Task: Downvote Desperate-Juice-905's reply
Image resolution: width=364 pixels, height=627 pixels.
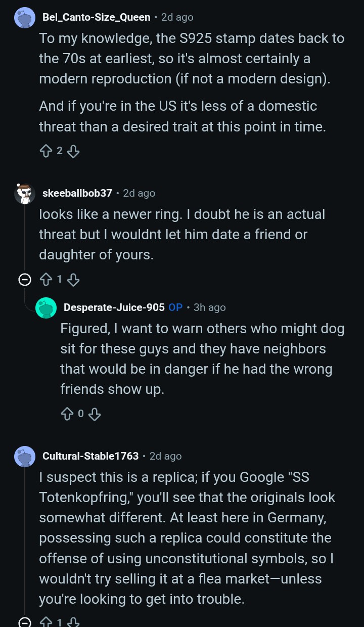Action: click(95, 414)
